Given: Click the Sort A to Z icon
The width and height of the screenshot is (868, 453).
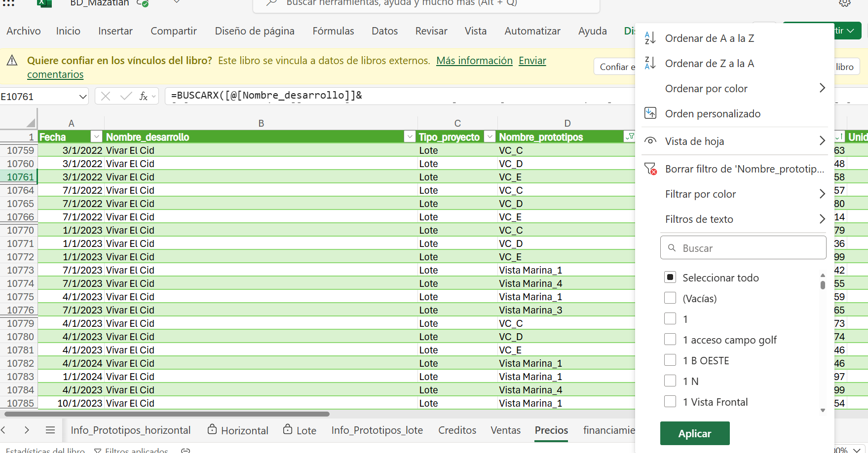Looking at the screenshot, I should click(650, 38).
